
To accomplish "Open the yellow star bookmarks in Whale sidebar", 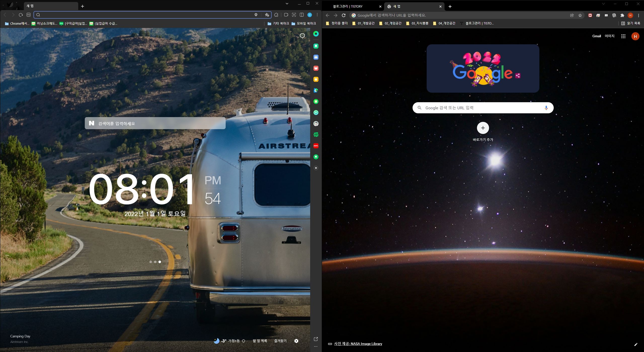I will coord(316,79).
